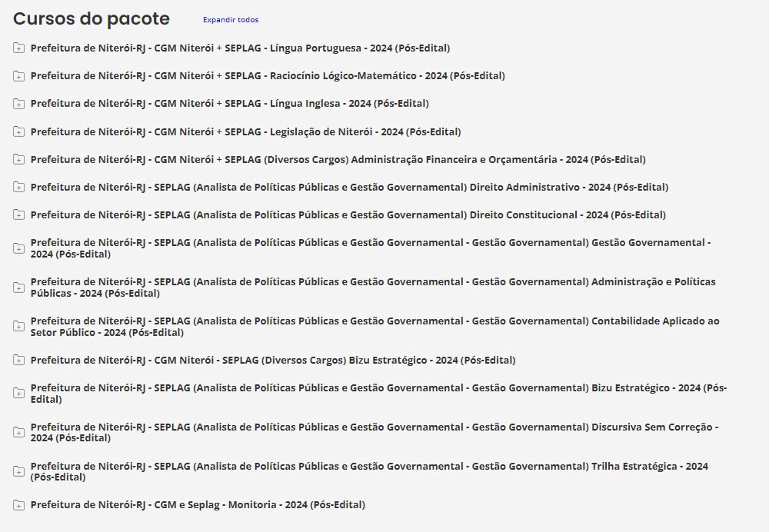The height and width of the screenshot is (532, 769).
Task: Expand folder icon beside Direito Constitucional course
Action: 19,214
